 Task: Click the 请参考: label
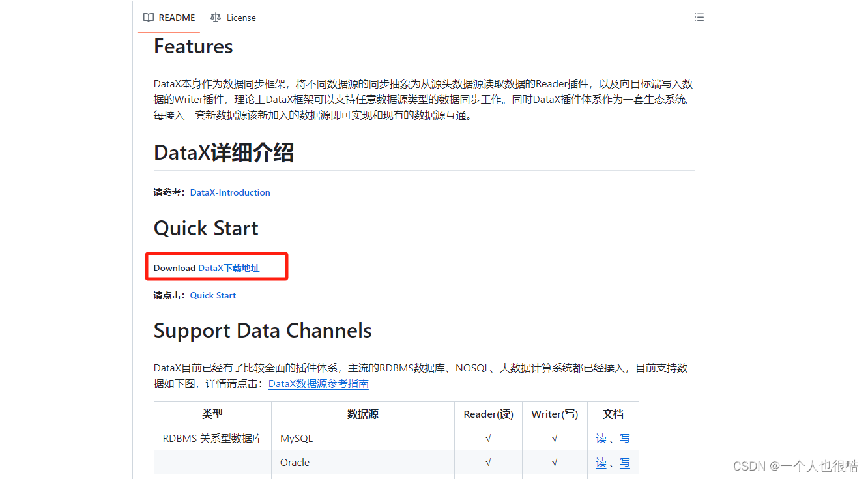click(170, 192)
